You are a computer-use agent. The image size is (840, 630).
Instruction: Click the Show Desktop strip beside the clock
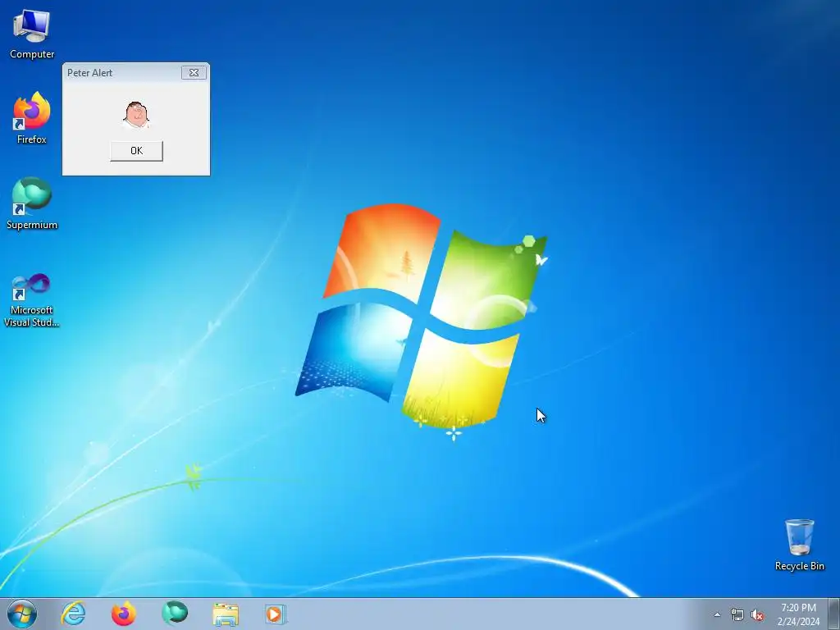[834, 614]
